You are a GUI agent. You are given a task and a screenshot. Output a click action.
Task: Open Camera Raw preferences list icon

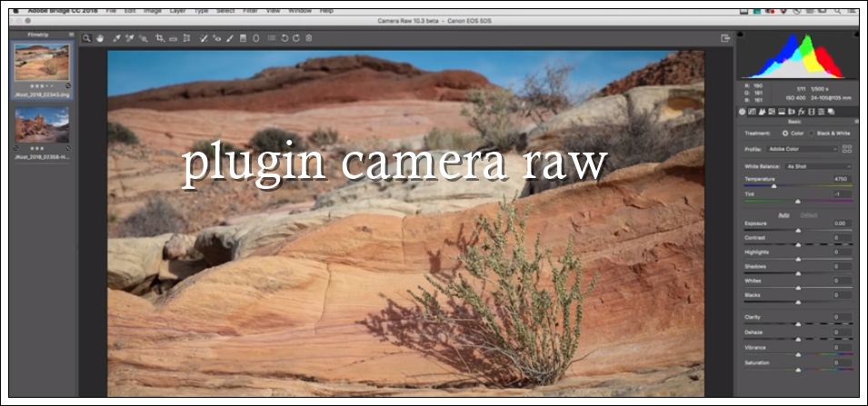[271, 38]
